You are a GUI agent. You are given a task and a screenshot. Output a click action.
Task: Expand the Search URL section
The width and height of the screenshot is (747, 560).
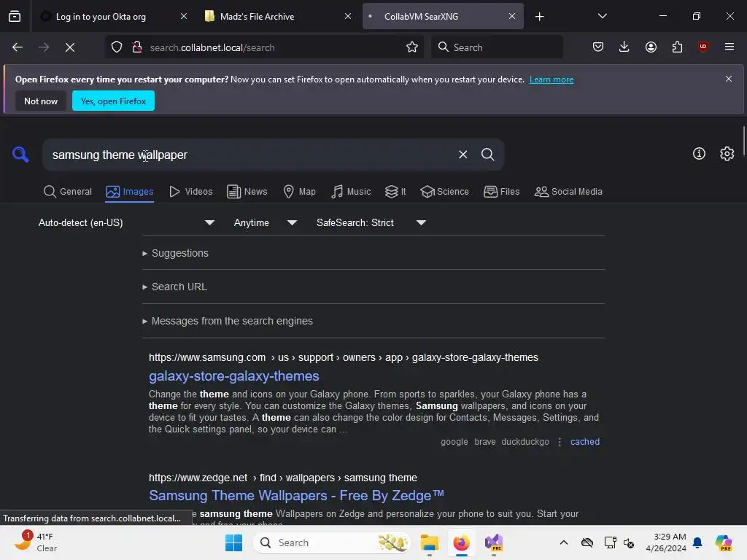[174, 287]
